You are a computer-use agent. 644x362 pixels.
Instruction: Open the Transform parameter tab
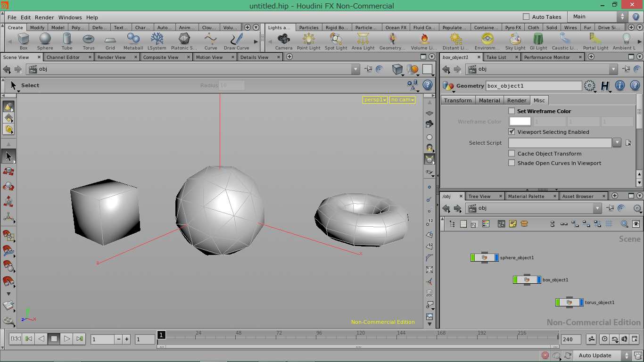pos(458,100)
